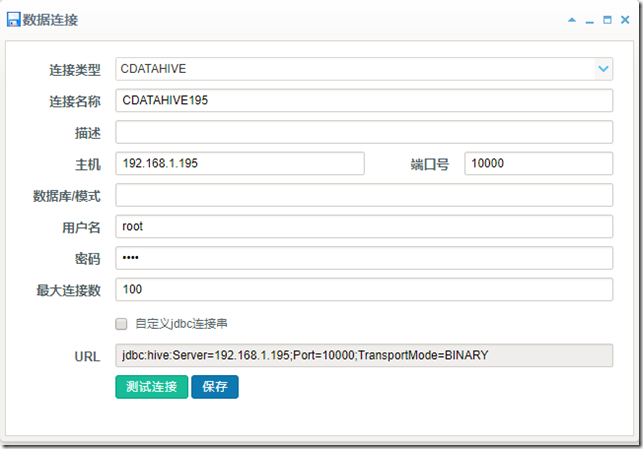Click the 数据连接 dialog title text

50,20
